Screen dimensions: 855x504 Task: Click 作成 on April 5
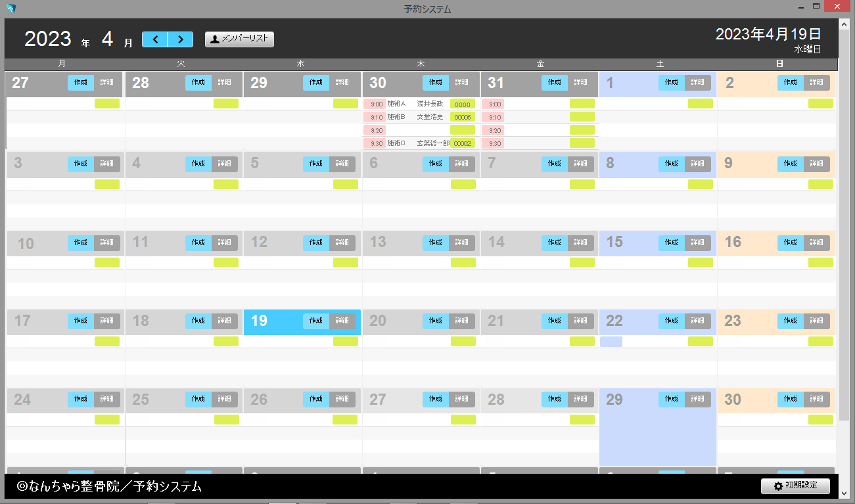click(x=316, y=164)
